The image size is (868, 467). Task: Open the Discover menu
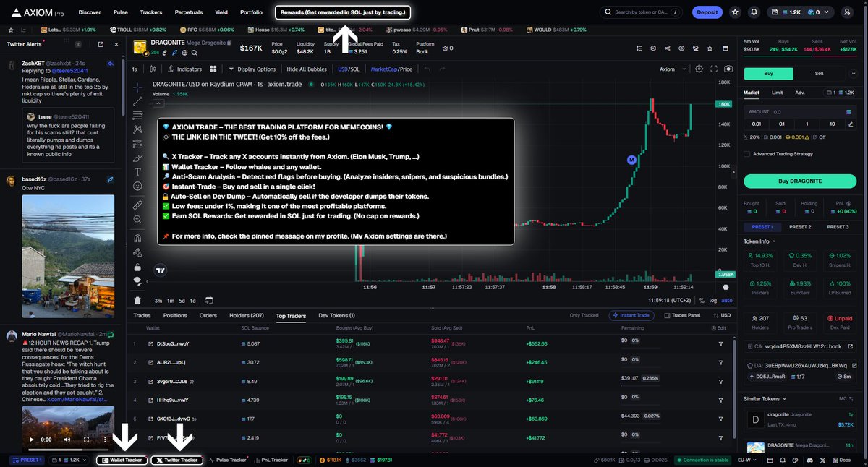point(90,12)
